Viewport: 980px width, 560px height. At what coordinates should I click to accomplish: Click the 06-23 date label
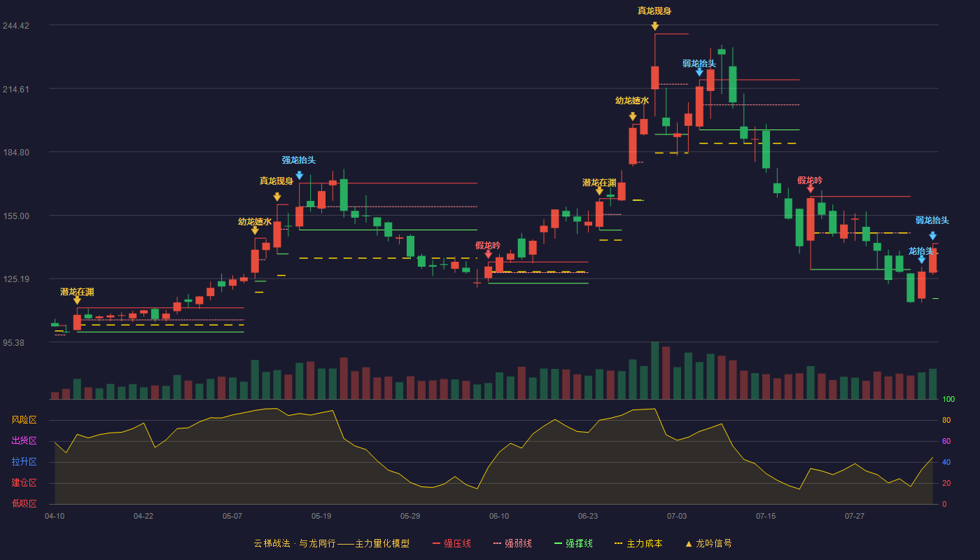point(588,516)
